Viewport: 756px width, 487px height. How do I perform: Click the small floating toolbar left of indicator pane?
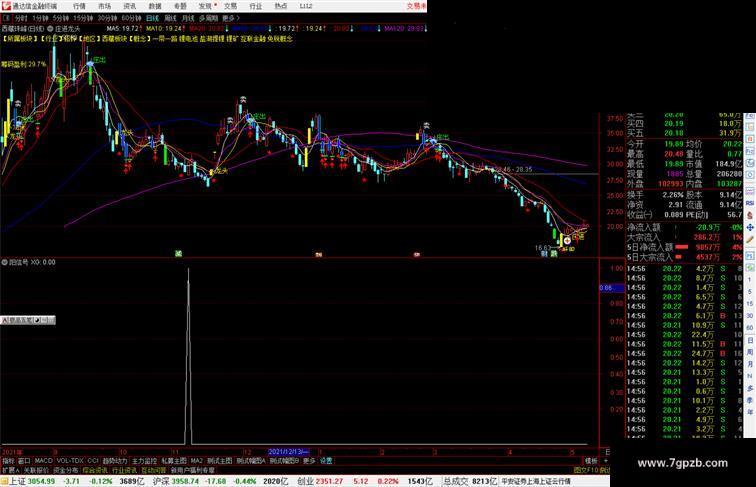pos(28,320)
